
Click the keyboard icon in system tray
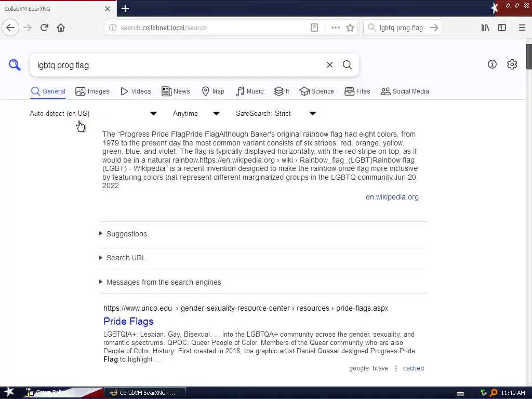pyautogui.click(x=460, y=393)
